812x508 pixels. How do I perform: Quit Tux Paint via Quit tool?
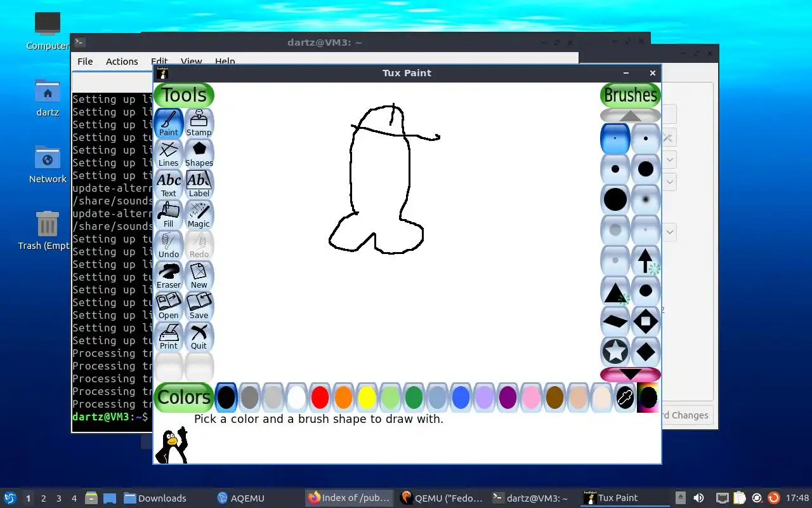(199, 337)
